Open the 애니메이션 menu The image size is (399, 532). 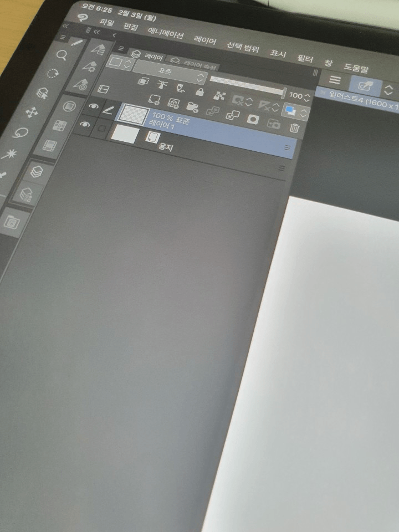point(166,33)
